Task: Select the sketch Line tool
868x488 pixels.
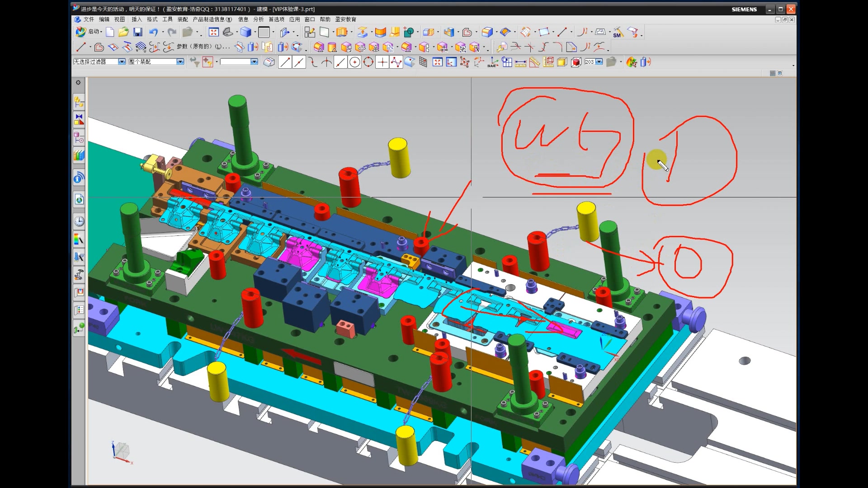Action: point(81,47)
